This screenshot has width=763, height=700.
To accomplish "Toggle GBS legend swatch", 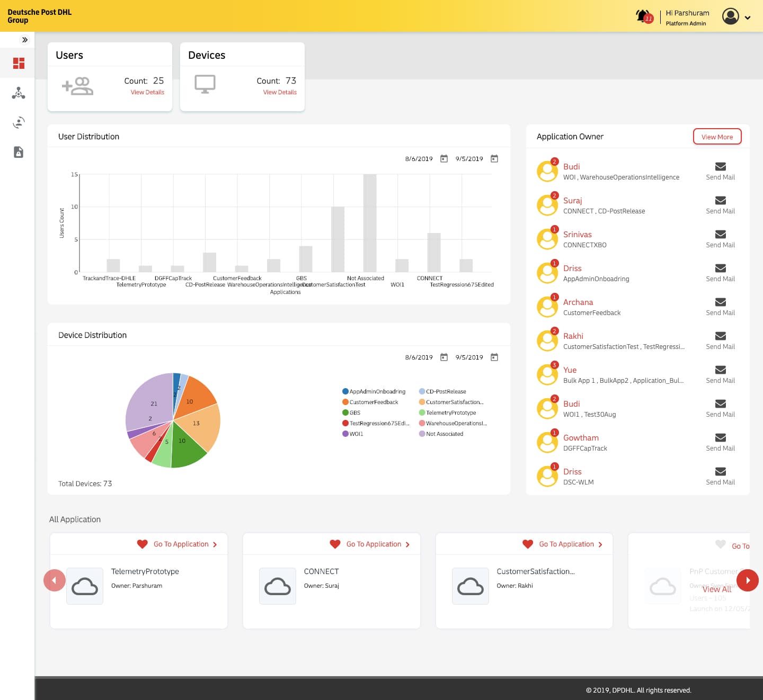I will (345, 412).
